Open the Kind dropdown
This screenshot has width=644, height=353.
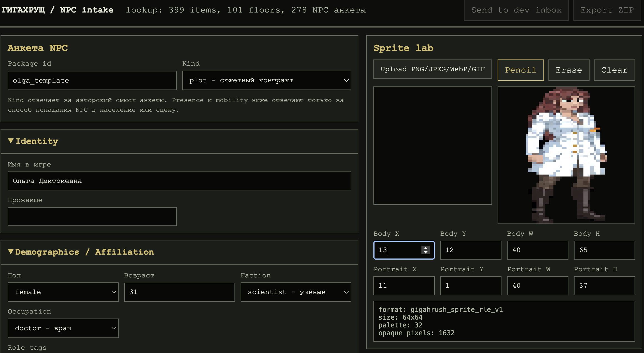pos(266,80)
